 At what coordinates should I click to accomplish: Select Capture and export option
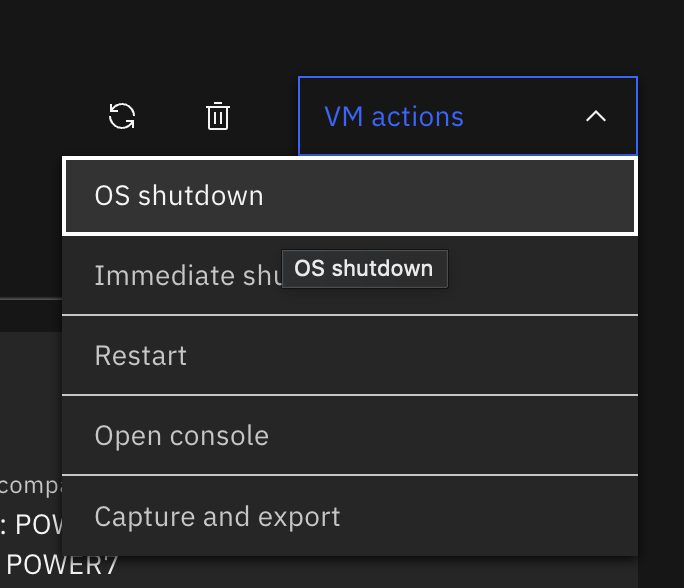point(350,516)
